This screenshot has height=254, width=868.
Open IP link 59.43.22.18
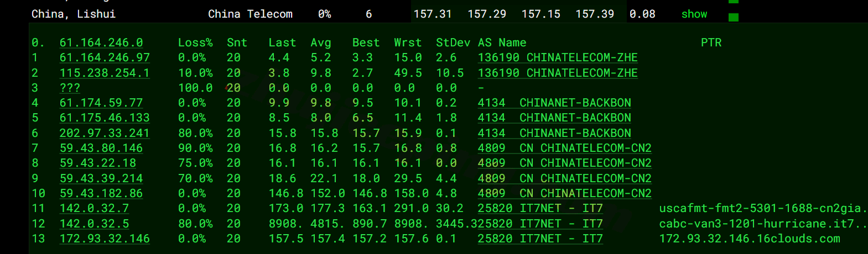coord(98,163)
